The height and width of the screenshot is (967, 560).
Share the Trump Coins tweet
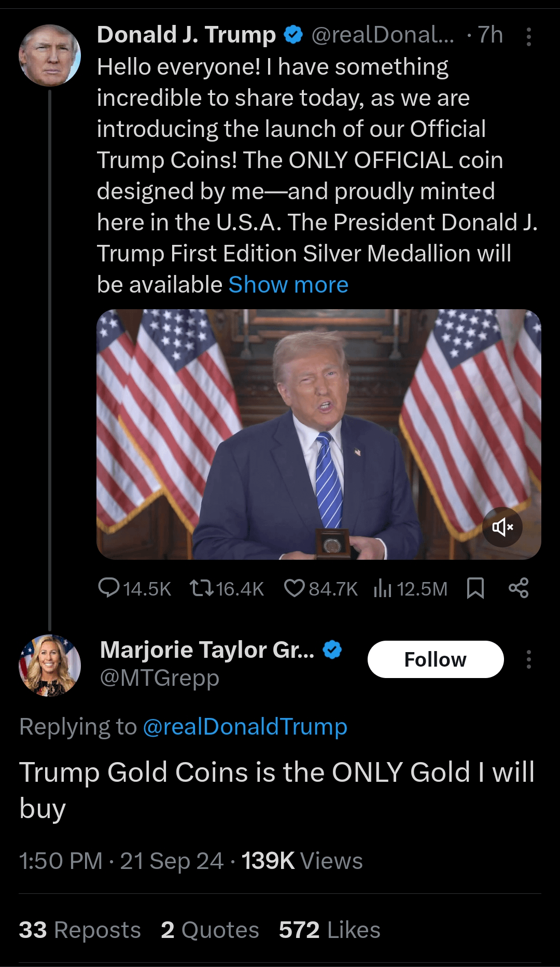tap(519, 588)
